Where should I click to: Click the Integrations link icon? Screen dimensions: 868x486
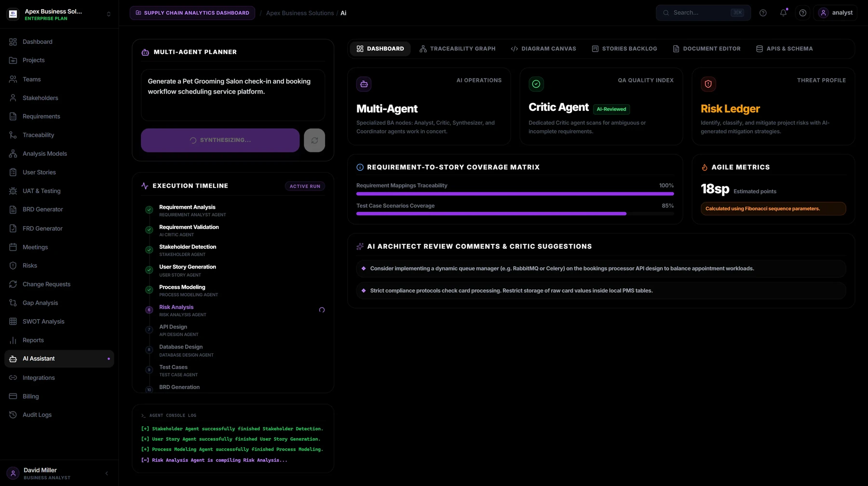pos(13,378)
